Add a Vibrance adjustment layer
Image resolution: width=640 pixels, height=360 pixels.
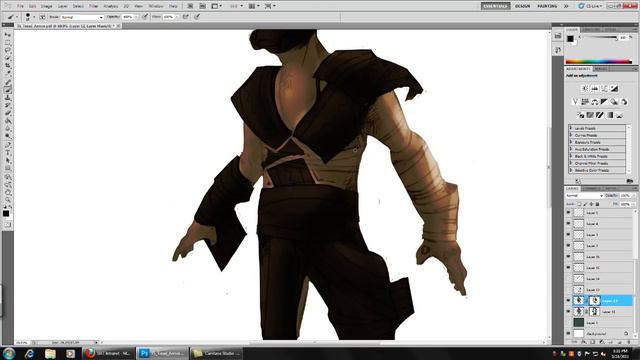(x=575, y=102)
